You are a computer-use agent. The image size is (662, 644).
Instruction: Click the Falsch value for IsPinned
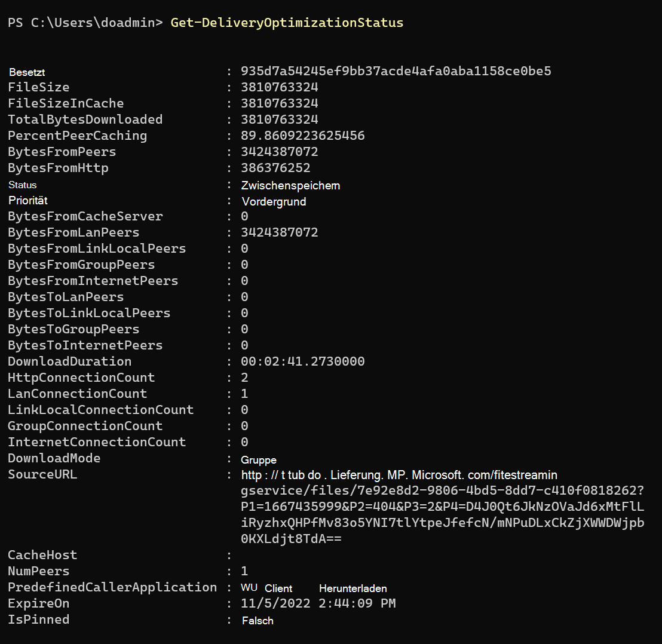[x=258, y=621]
